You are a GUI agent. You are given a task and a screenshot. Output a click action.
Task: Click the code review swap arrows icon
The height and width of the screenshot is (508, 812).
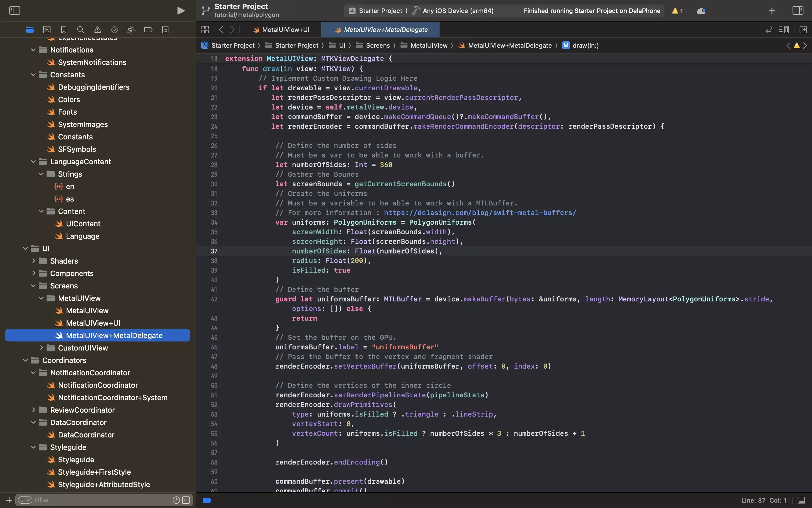tap(769, 30)
